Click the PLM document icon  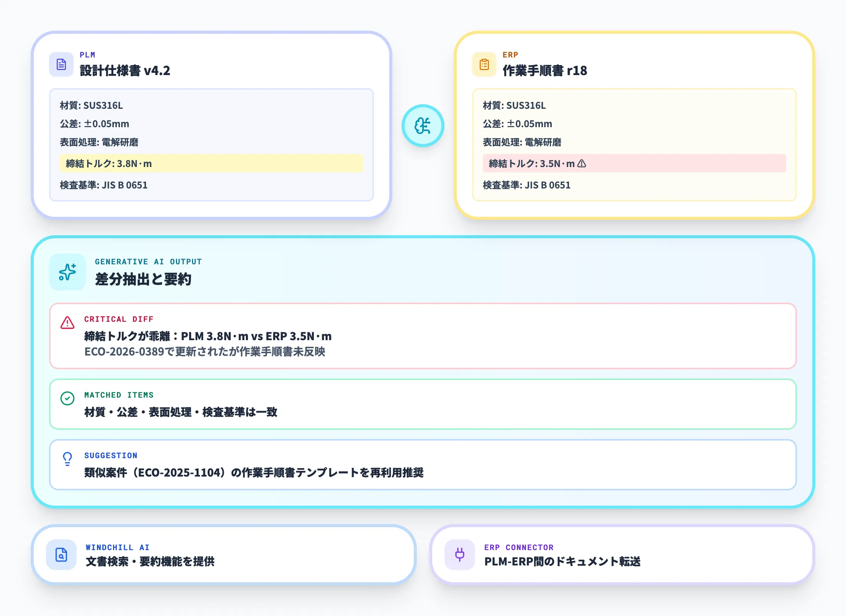click(x=61, y=65)
